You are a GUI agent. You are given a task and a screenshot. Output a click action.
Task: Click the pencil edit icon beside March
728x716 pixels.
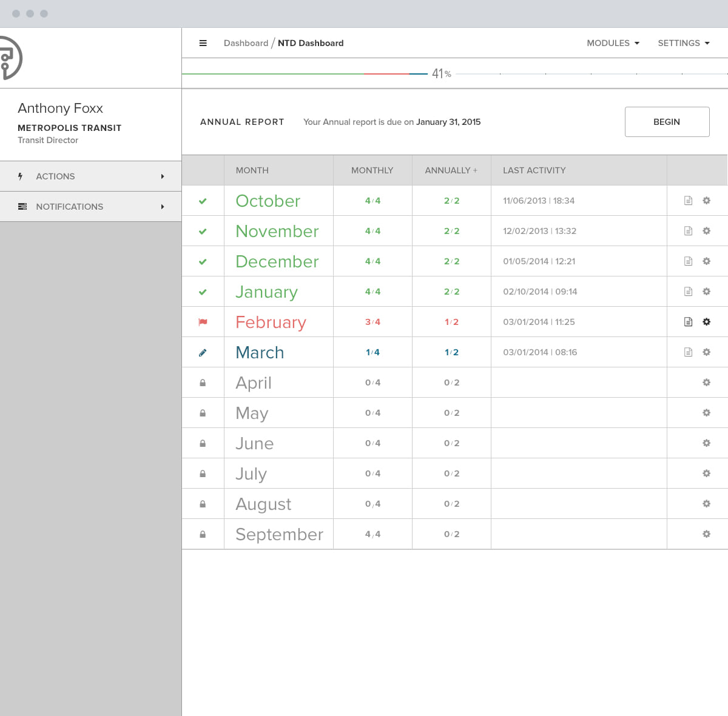pos(203,352)
